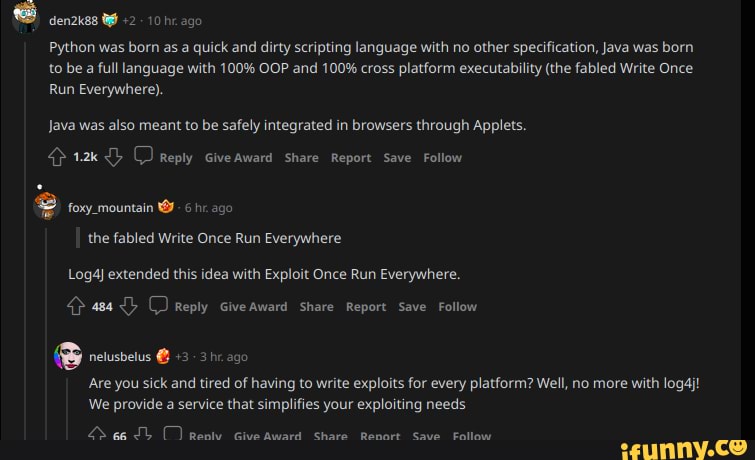Screen dimensions: 755x460
Task: Click the award badge beside nelusbelus
Action: 163,356
